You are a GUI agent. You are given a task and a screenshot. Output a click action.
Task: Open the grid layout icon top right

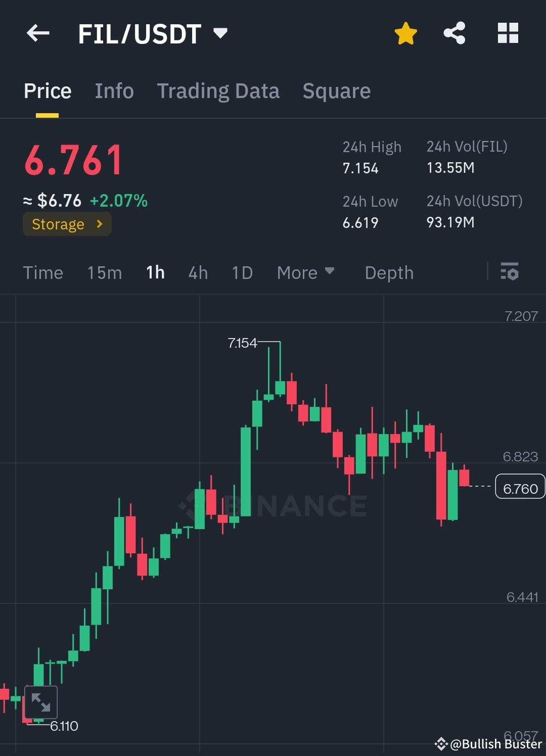[508, 33]
